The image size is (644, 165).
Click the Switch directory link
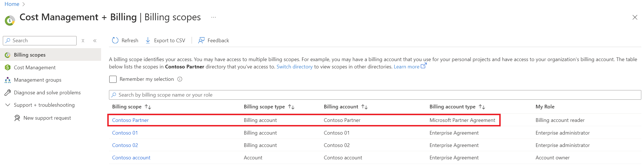pos(294,67)
